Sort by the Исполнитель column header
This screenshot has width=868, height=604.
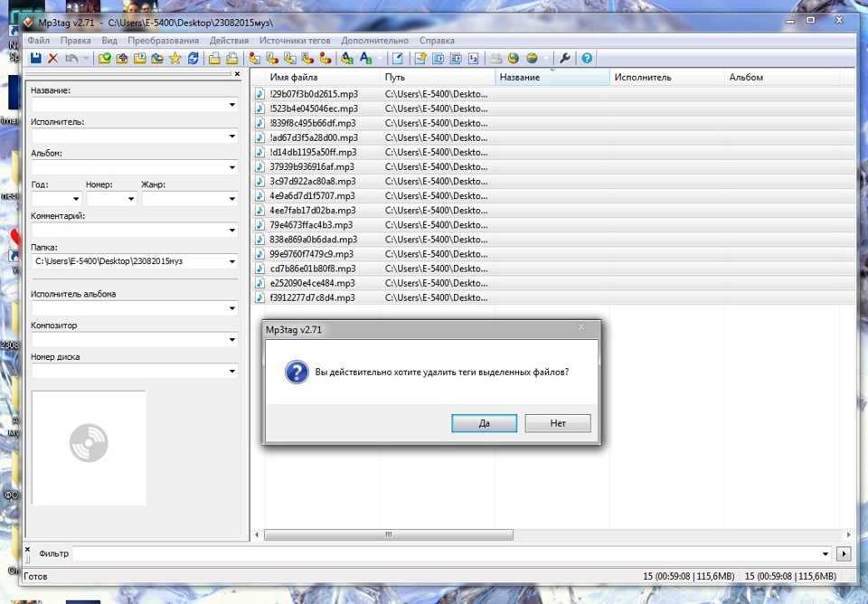[x=666, y=78]
